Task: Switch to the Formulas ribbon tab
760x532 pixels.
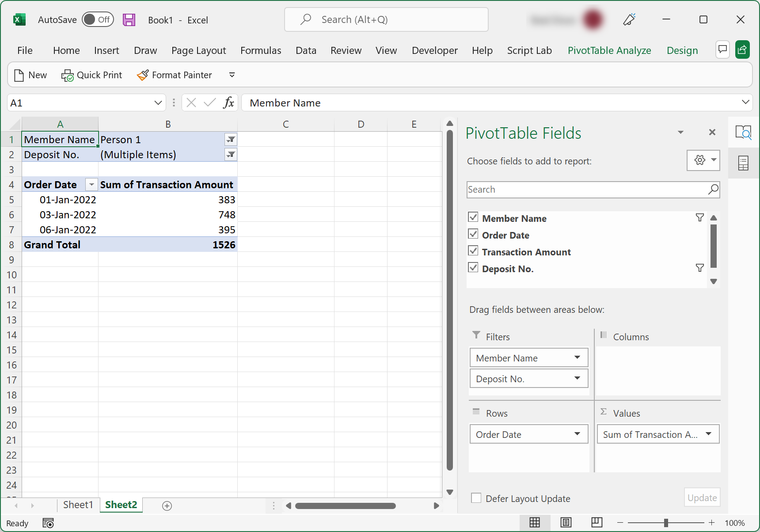Action: [x=261, y=50]
